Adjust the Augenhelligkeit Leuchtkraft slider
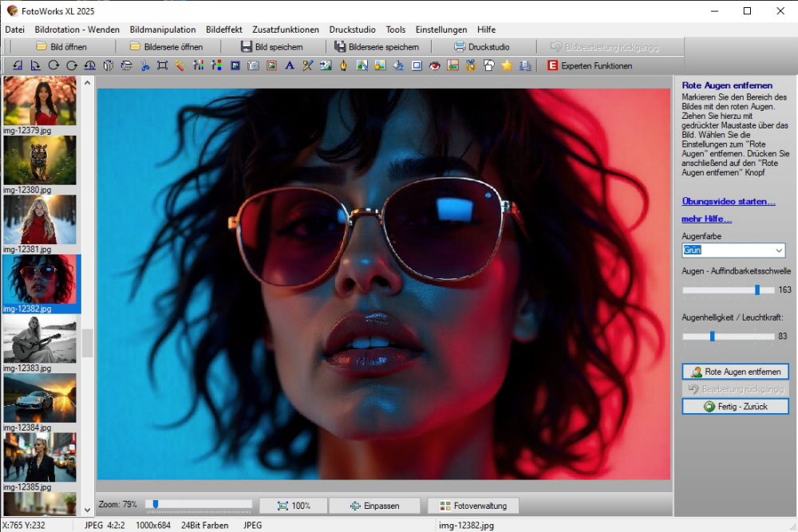 [712, 337]
